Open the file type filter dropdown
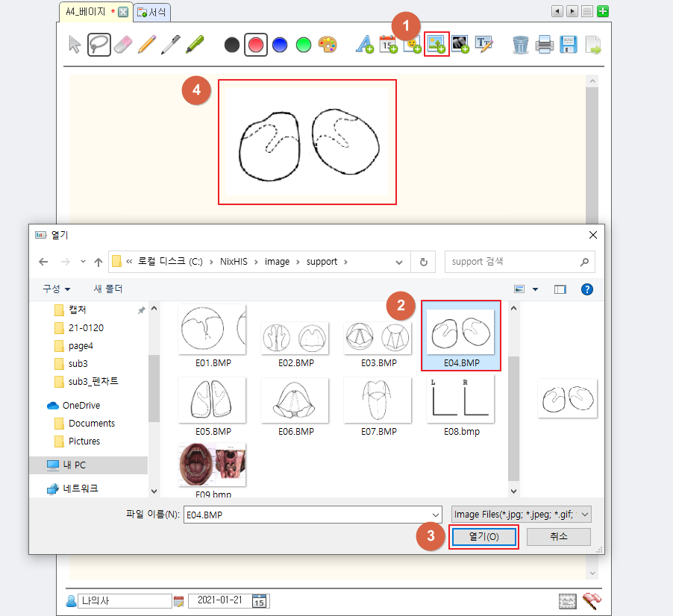The height and width of the screenshot is (616, 673). (522, 515)
